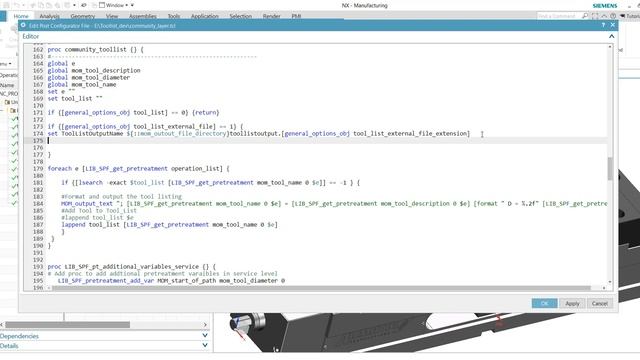This screenshot has height=360, width=640.
Task: Open the Tools ribbon tab
Action: tap(173, 16)
